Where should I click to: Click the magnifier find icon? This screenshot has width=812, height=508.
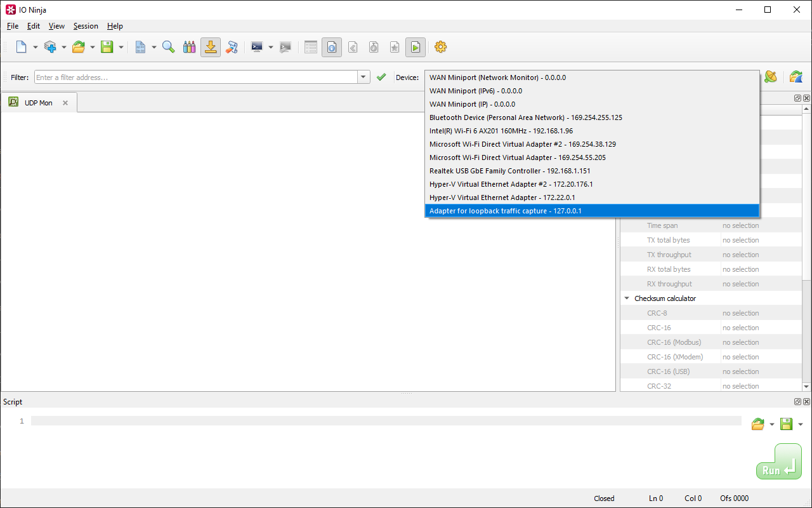tap(169, 47)
